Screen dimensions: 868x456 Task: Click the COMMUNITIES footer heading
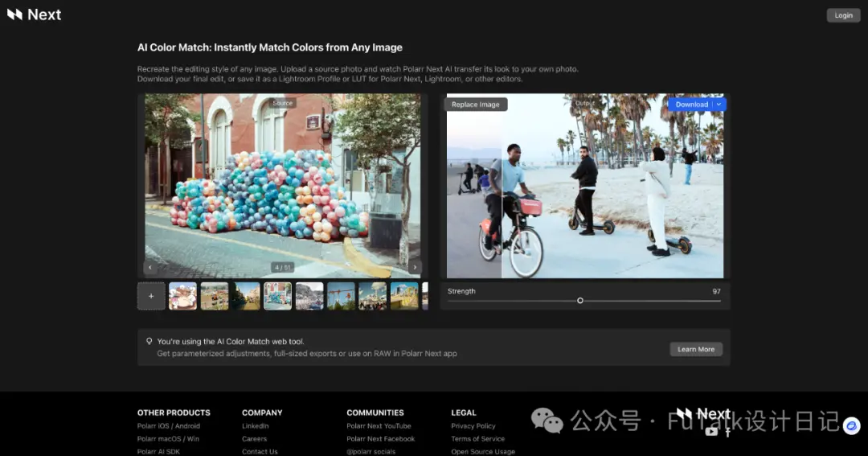click(x=375, y=413)
